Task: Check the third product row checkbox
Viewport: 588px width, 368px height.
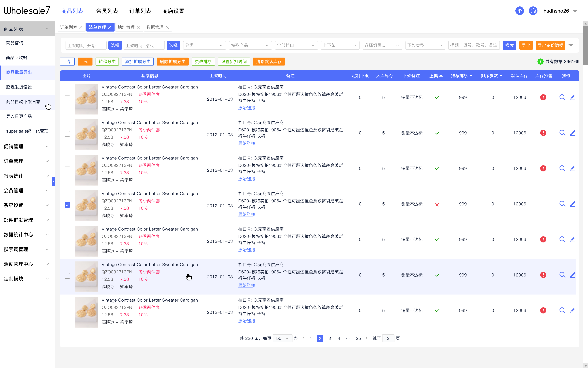Action: [67, 169]
